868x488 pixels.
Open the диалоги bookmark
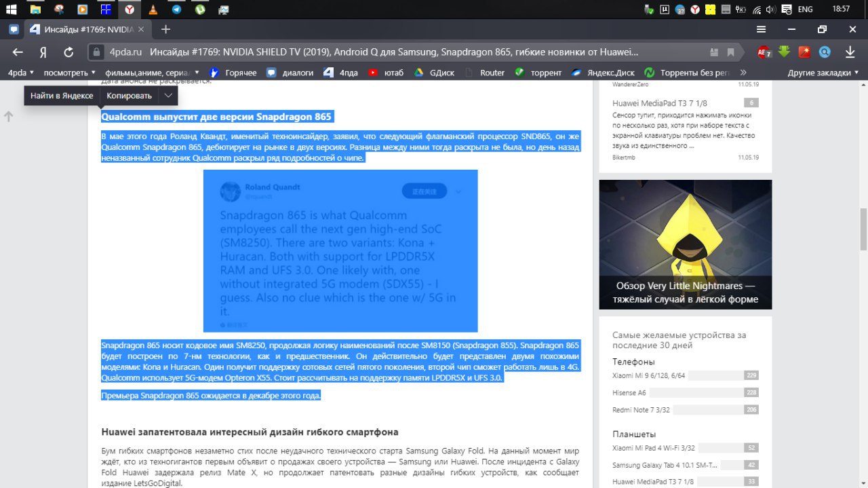(290, 73)
